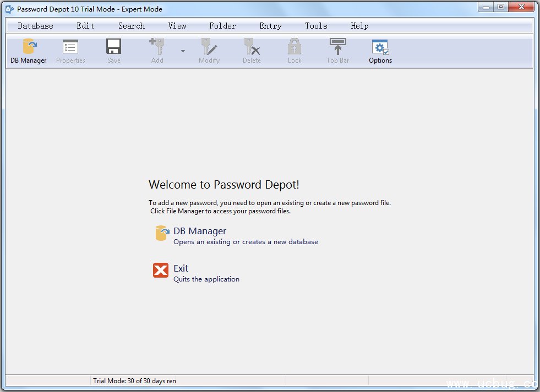Screen dimensions: 540x392
Task: Maximize the Password Depot window
Action: [501, 7]
